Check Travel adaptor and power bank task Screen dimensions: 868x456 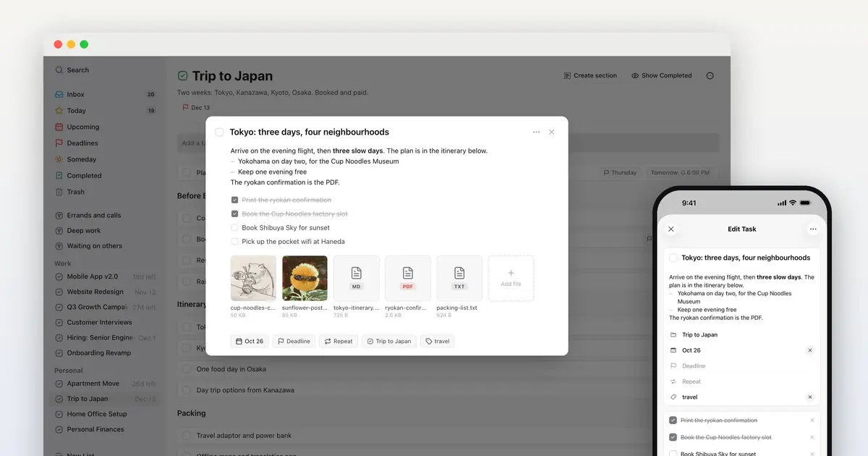[x=187, y=436]
